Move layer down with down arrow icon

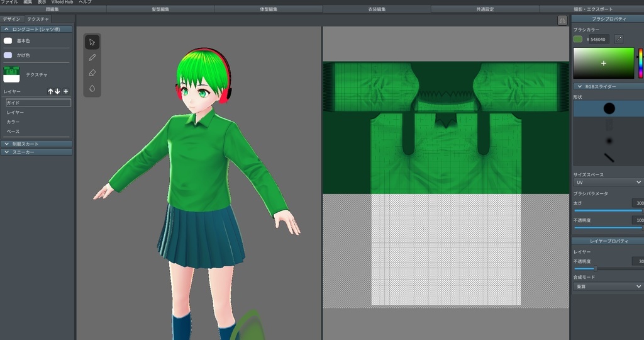coord(57,91)
